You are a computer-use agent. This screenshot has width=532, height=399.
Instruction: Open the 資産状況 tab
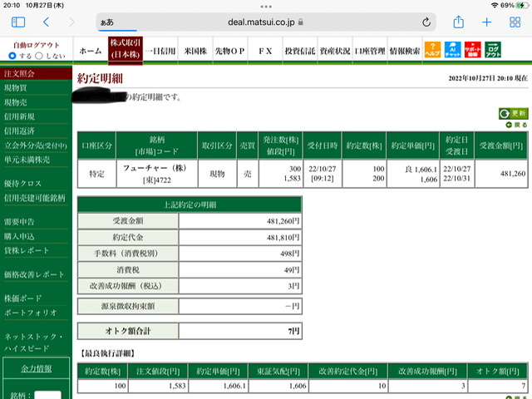pyautogui.click(x=335, y=51)
